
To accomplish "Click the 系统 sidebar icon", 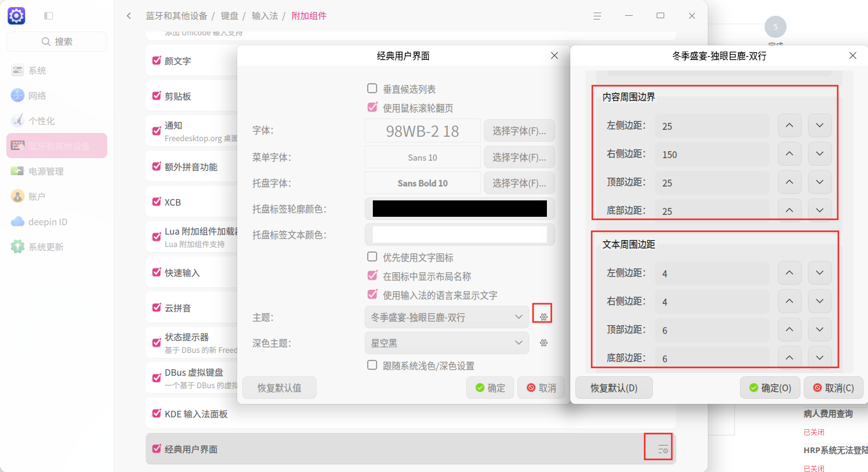I will click(x=18, y=71).
